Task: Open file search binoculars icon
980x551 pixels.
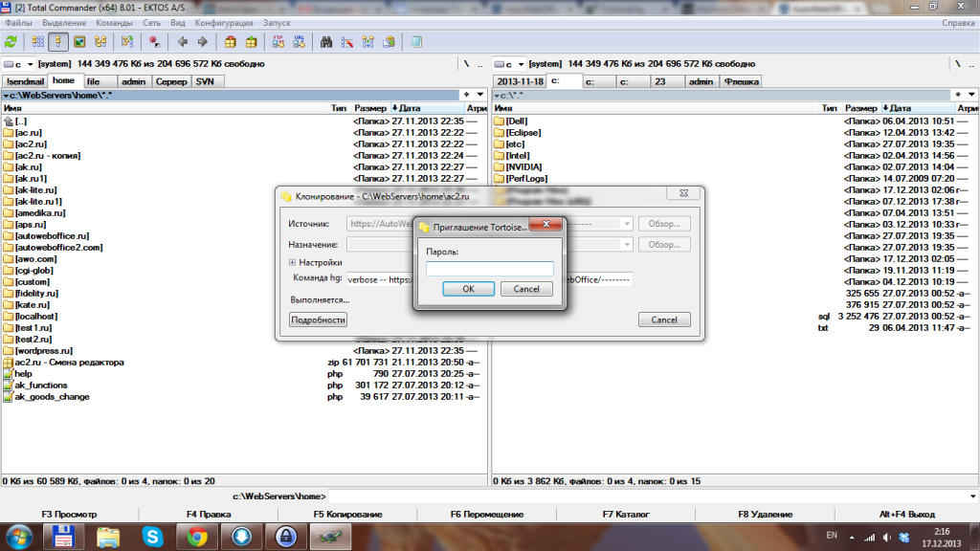Action: (326, 42)
